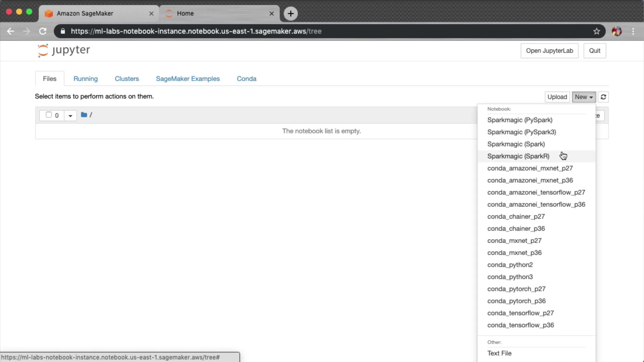Click the browser address bar URL
The image size is (644, 362).
point(196,31)
